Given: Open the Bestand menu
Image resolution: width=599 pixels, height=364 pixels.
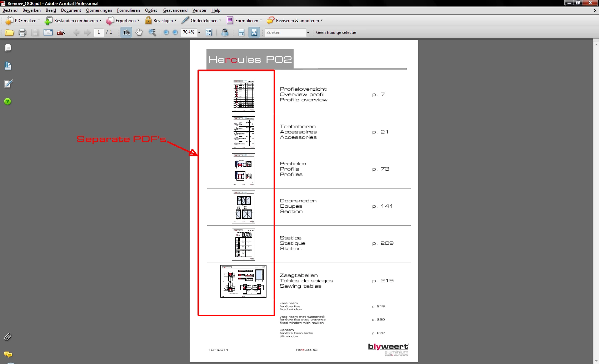Looking at the screenshot, I should tap(10, 10).
